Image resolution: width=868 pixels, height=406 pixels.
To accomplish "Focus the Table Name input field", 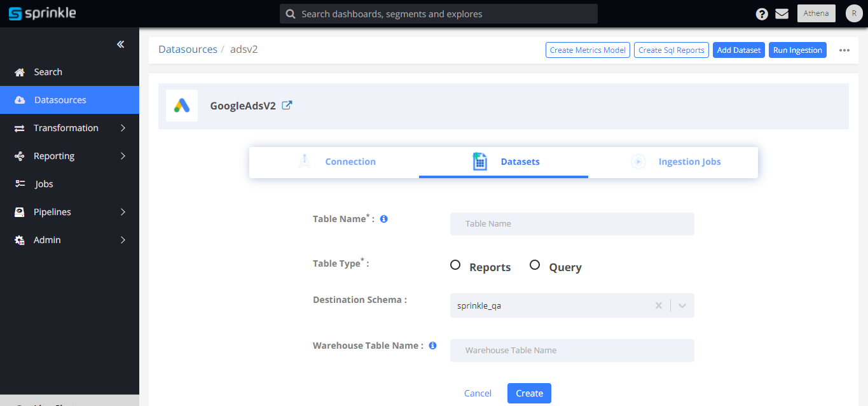I will coord(572,224).
